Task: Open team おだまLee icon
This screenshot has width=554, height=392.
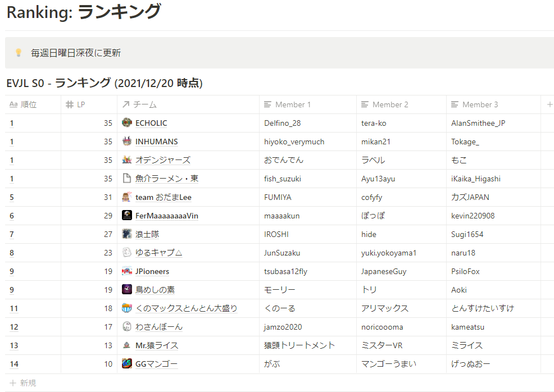Action: coord(127,197)
